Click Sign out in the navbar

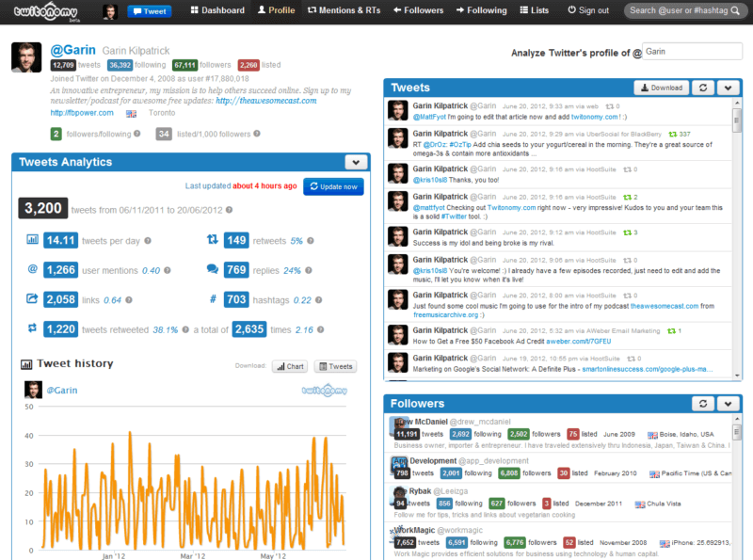point(588,10)
